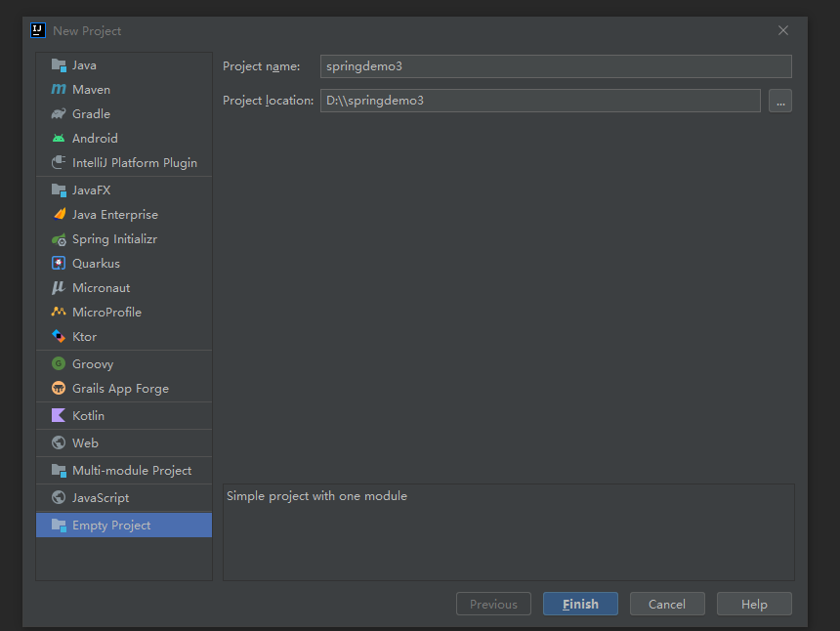This screenshot has height=631, width=840.
Task: Click the MicroProfile icon
Action: (x=59, y=312)
